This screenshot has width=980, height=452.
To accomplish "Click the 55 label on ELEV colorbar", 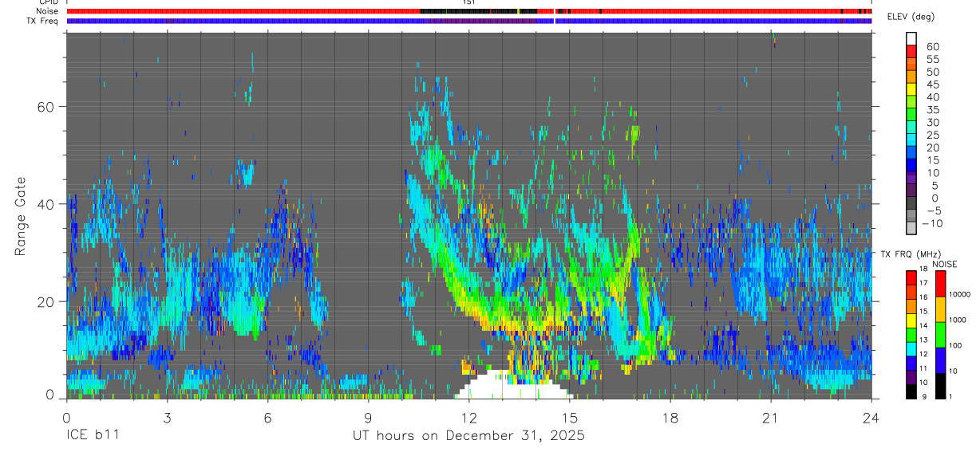I will click(x=932, y=59).
